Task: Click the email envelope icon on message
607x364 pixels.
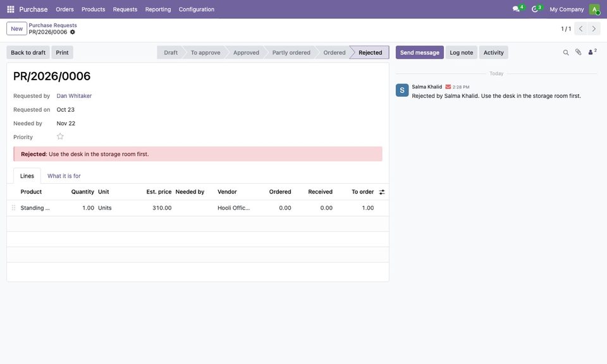Action: pos(448,87)
